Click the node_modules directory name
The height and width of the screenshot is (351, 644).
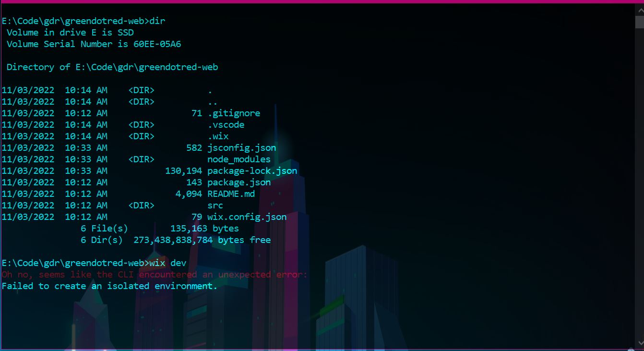coord(239,159)
